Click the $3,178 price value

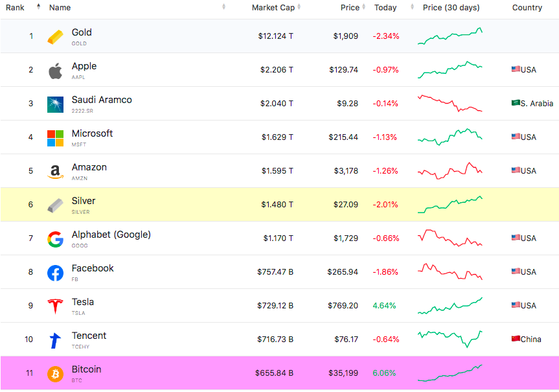pyautogui.click(x=346, y=171)
